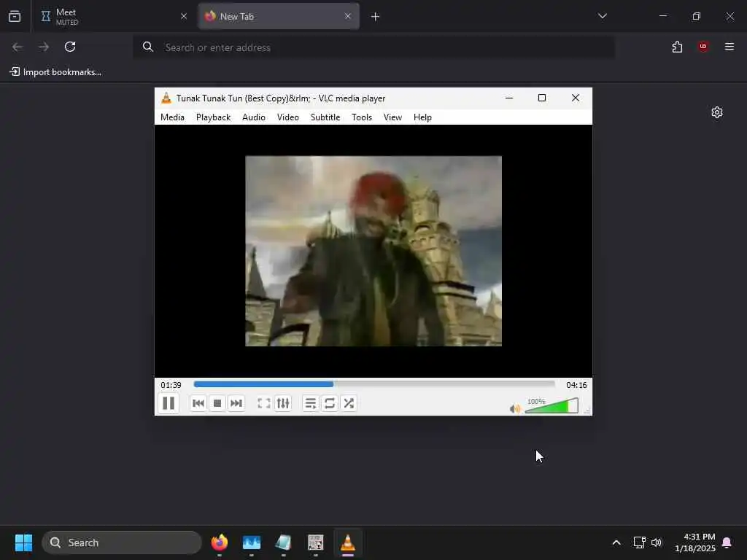
Task: Click the VLC video display area
Action: [373, 251]
